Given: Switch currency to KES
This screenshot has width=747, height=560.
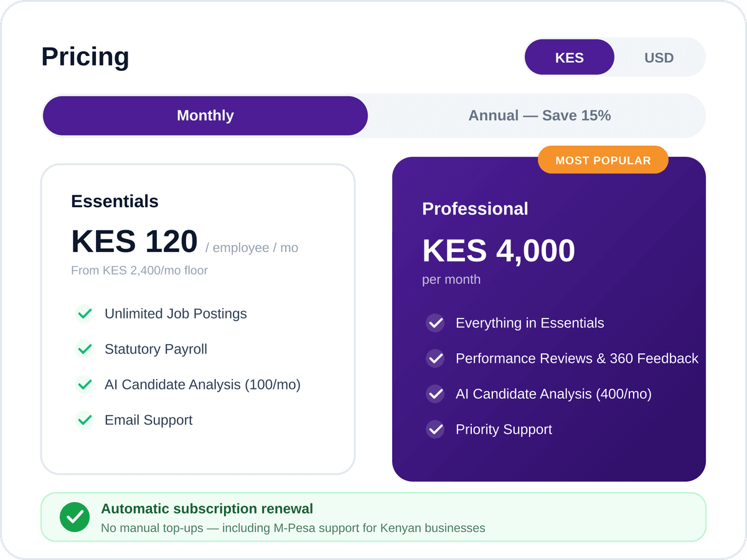Looking at the screenshot, I should coord(569,57).
